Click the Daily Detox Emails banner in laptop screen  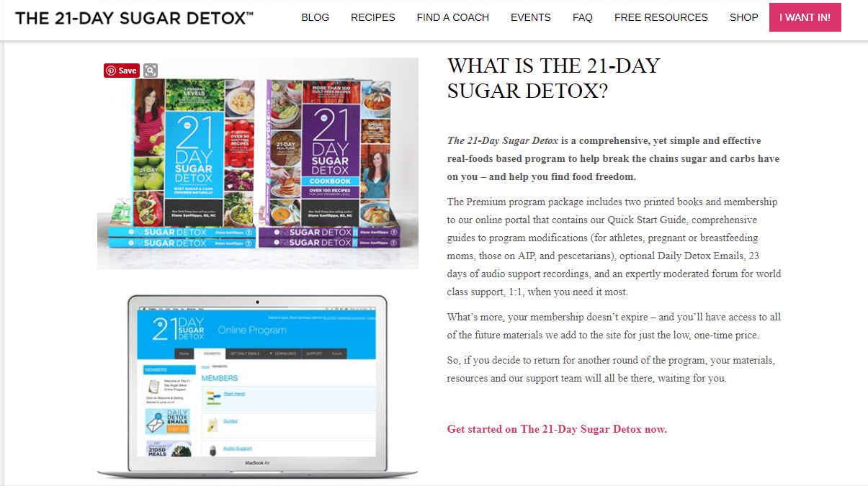point(168,421)
